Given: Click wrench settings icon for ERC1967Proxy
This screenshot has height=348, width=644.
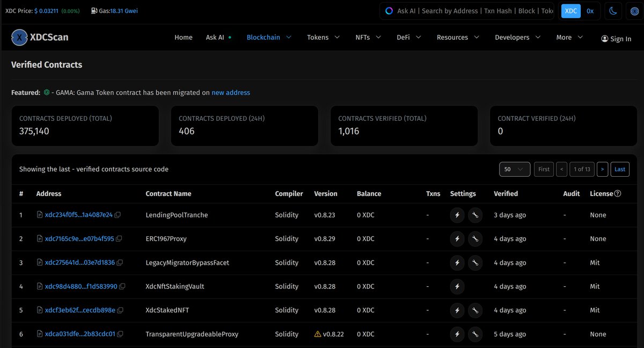Looking at the screenshot, I should click(475, 239).
